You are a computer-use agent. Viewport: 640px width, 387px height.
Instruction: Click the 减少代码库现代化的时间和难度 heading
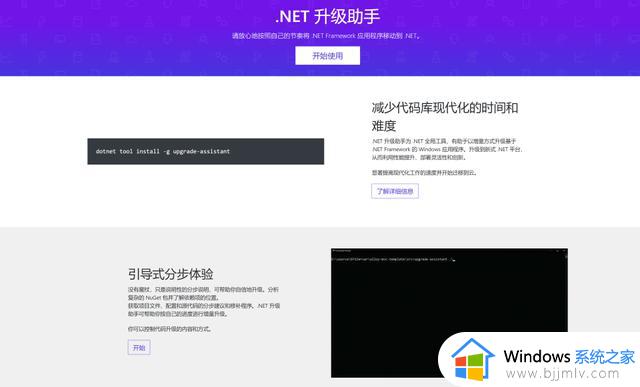tap(445, 116)
